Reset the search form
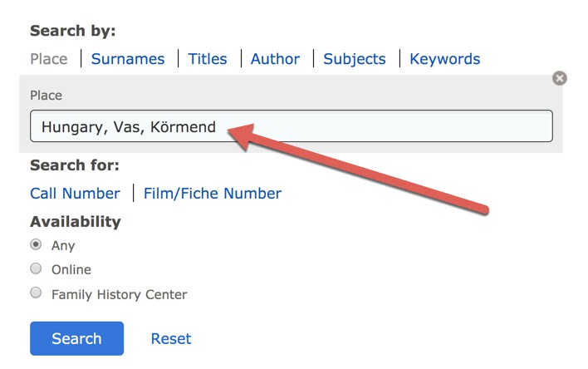This screenshot has height=369, width=588. (x=171, y=338)
